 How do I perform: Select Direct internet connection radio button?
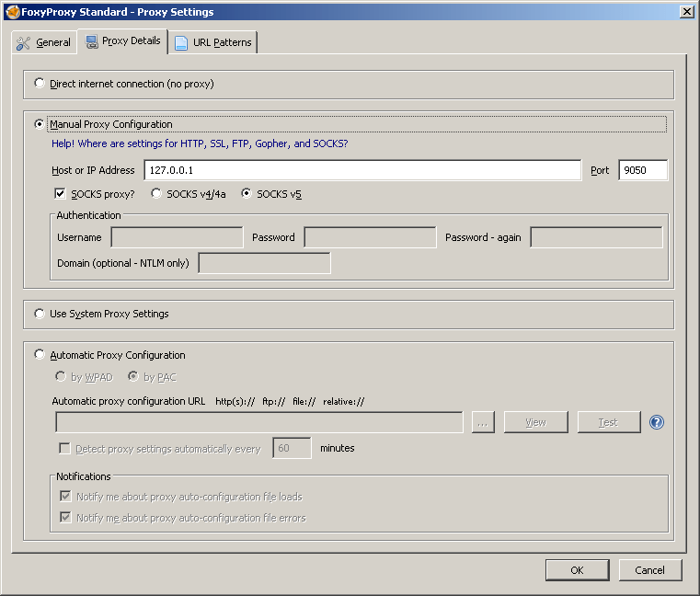point(40,84)
